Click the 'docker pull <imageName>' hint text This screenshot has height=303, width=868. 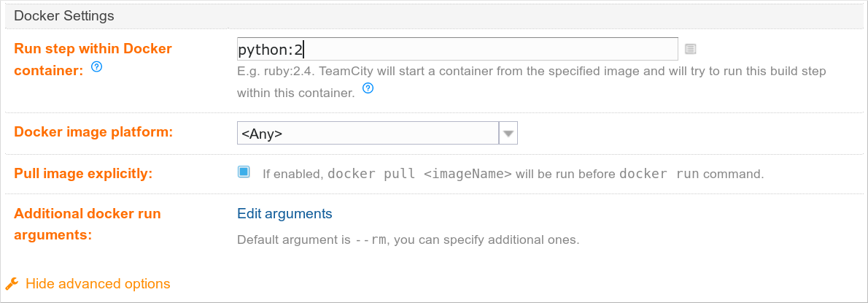tap(420, 173)
